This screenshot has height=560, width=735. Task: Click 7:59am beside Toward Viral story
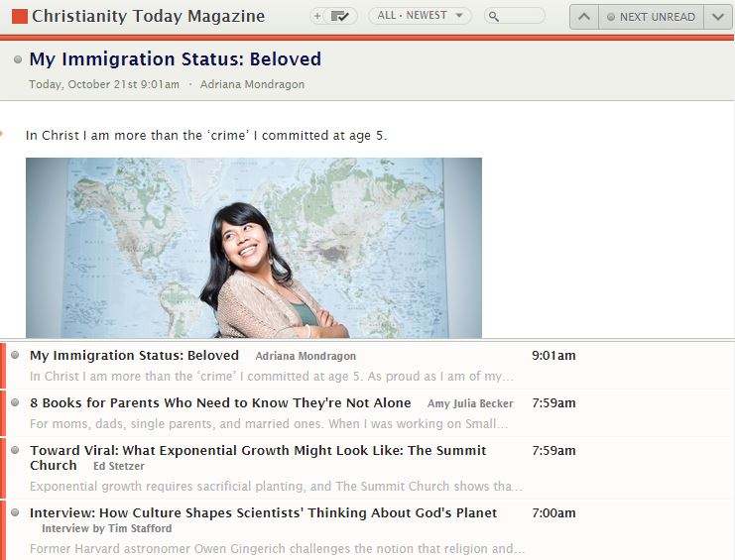(x=553, y=450)
